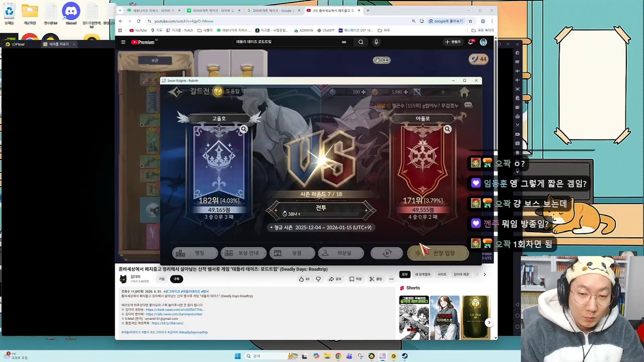Viewport: 644px width, 362px height.
Task: Open the ChatGPT bookmark
Action: tap(326, 30)
